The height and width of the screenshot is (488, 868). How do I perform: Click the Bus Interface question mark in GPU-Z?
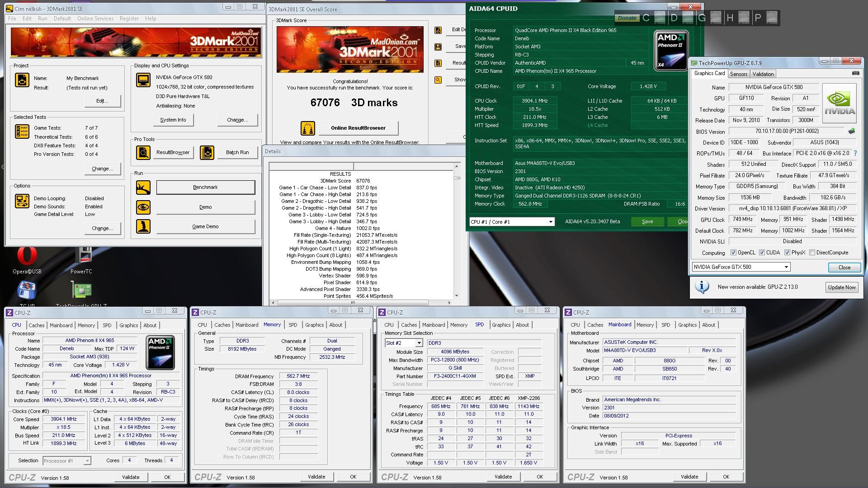tap(855, 153)
